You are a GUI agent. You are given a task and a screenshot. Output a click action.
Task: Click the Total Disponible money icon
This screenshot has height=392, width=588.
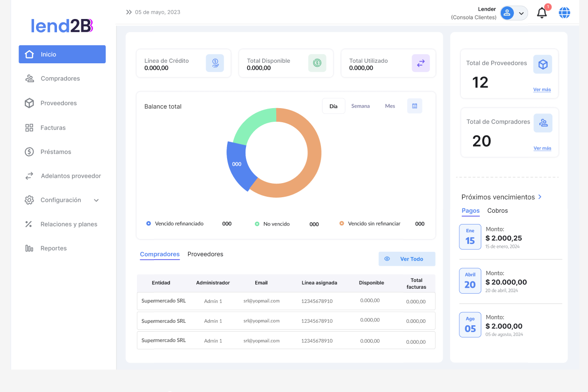tap(317, 63)
